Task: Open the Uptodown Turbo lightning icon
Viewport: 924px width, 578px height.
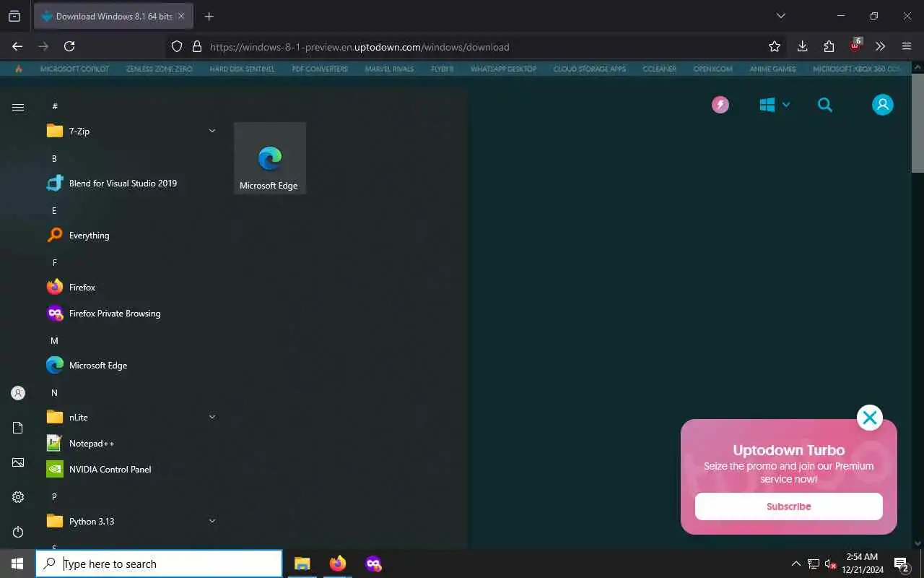Action: click(720, 105)
